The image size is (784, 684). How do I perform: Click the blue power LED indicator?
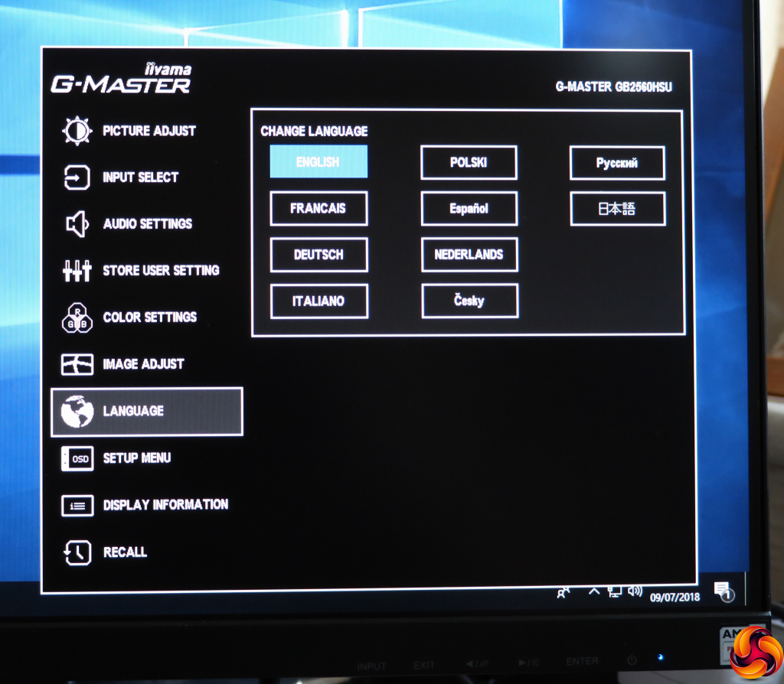point(661,657)
